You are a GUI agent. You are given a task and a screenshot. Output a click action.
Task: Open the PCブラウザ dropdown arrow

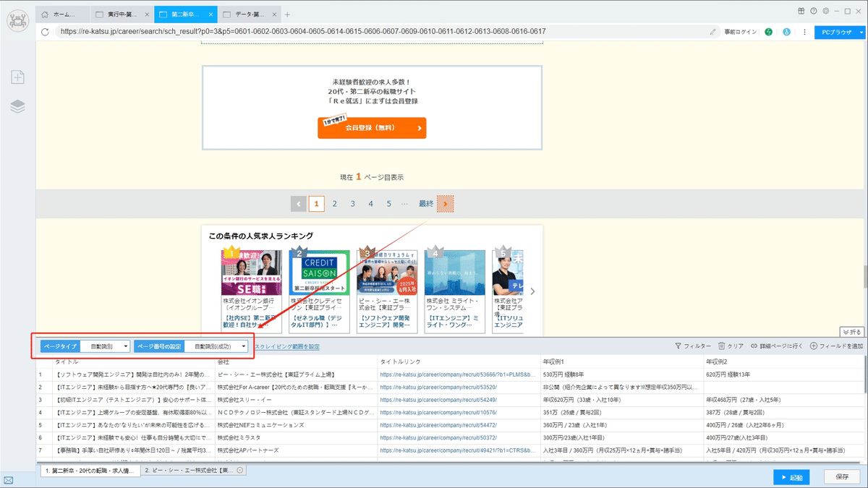pyautogui.click(x=861, y=32)
